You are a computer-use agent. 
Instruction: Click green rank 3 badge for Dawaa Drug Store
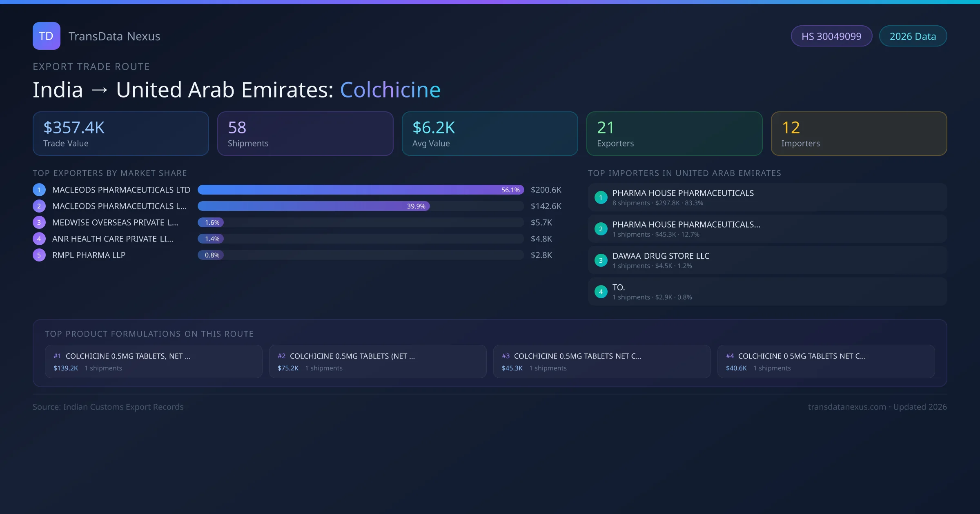tap(601, 260)
